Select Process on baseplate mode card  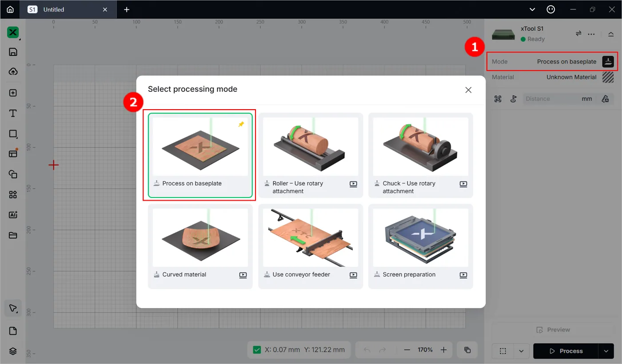(x=200, y=155)
